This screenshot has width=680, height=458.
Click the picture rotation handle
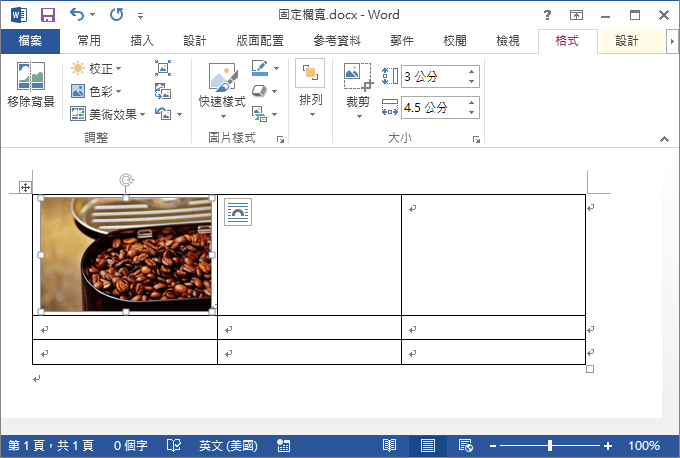pos(126,180)
